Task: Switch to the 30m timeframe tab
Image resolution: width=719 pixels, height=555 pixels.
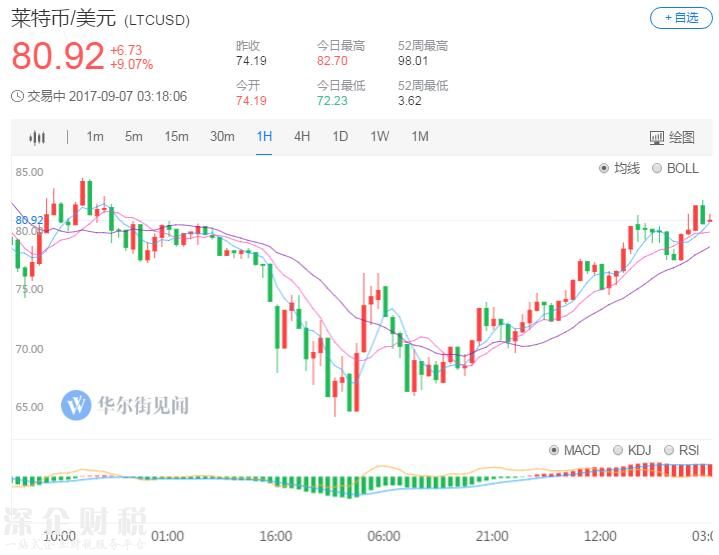Action: (x=222, y=137)
